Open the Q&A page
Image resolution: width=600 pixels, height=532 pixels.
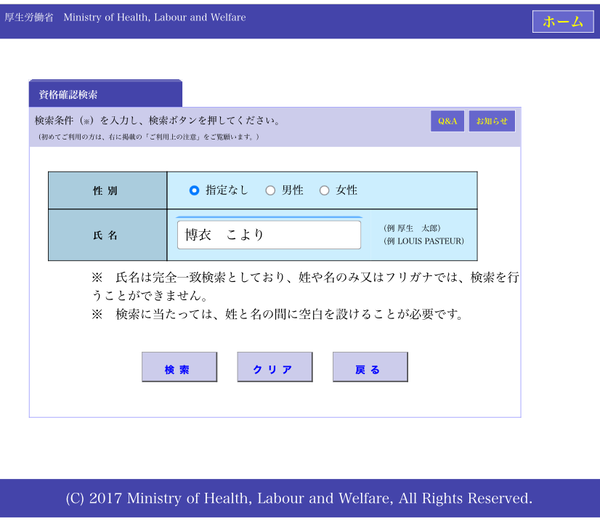[x=447, y=121]
